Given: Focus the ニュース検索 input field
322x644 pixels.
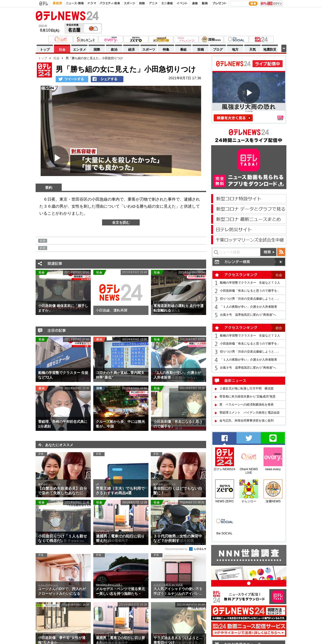Looking at the screenshot, I should click(236, 252).
